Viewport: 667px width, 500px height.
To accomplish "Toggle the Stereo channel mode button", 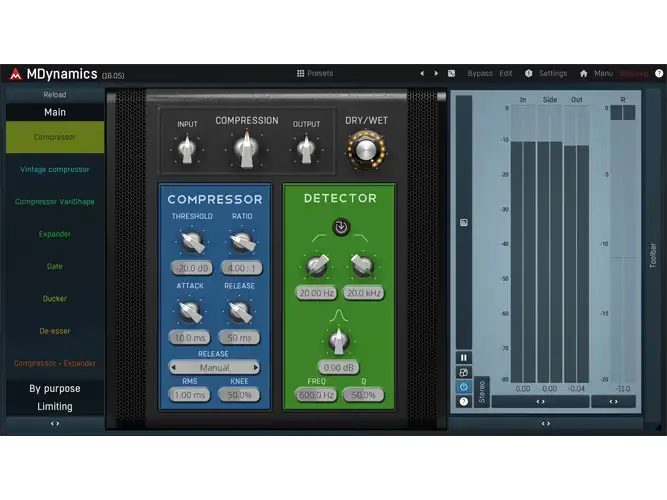I will click(482, 392).
